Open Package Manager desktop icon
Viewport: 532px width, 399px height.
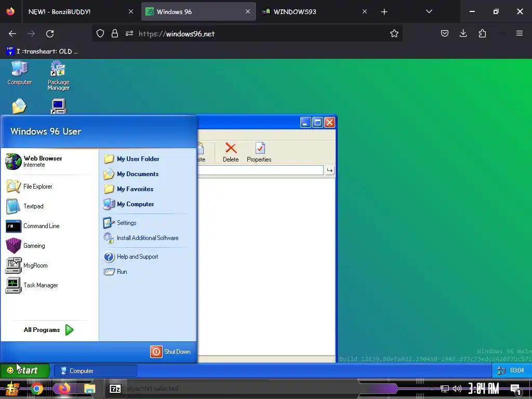click(x=58, y=75)
